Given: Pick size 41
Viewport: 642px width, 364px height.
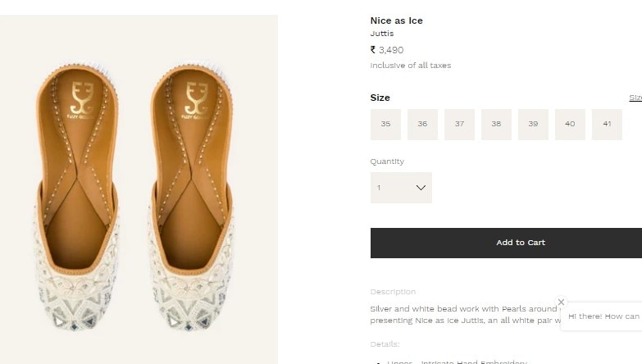Looking at the screenshot, I should pyautogui.click(x=607, y=125).
